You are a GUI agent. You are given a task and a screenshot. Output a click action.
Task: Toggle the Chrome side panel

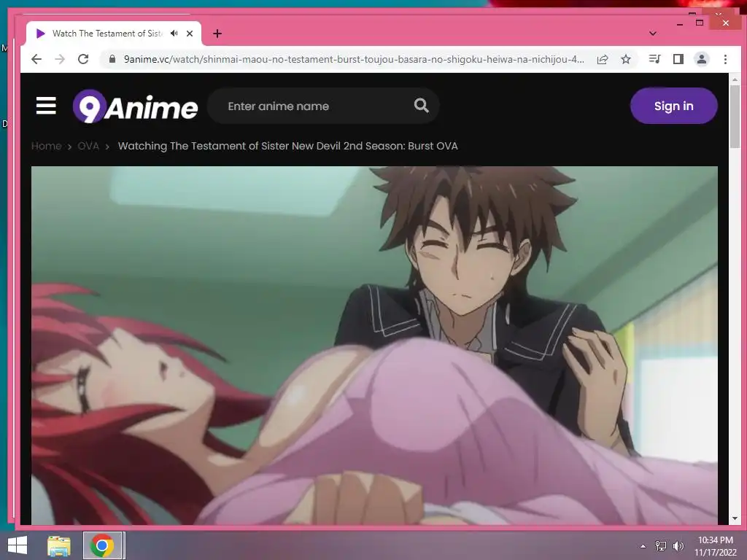click(678, 59)
